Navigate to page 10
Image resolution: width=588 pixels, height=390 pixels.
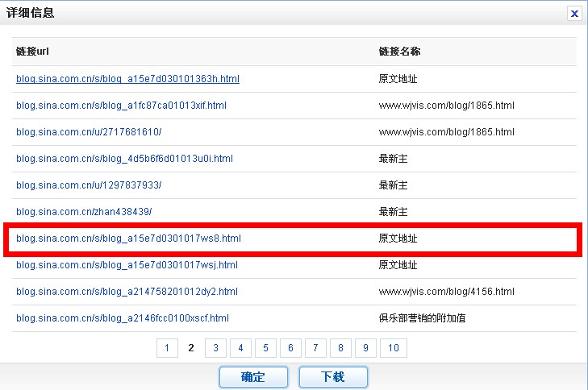click(x=393, y=348)
